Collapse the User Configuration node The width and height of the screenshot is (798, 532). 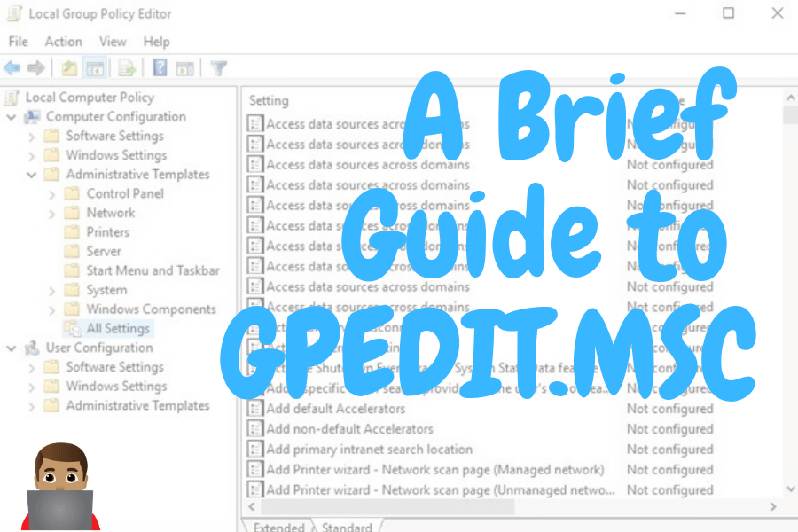coord(12,348)
